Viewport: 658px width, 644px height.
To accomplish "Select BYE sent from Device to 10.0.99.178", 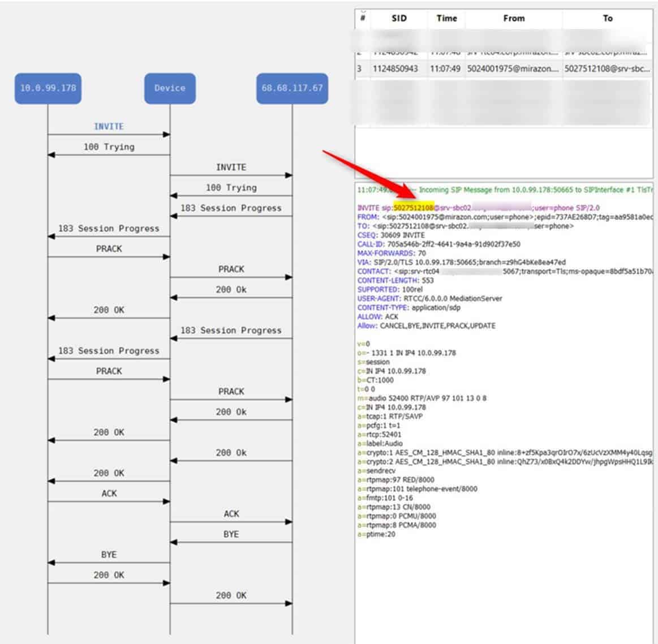I will pos(109,555).
